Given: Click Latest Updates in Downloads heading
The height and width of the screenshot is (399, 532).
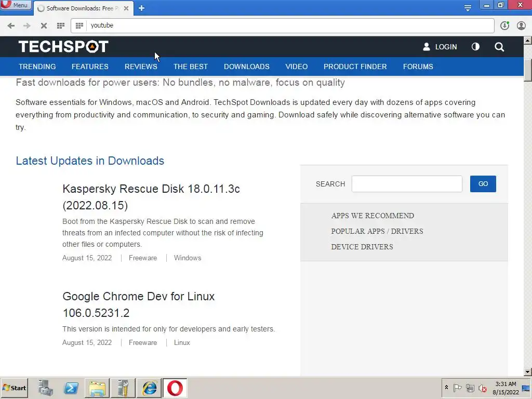Looking at the screenshot, I should [x=90, y=161].
